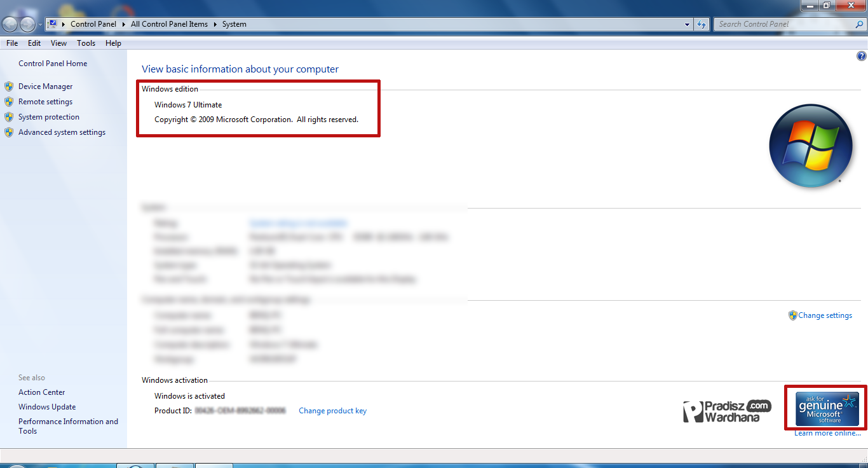Open the Tools menu
Image resolution: width=868 pixels, height=468 pixels.
pos(86,43)
